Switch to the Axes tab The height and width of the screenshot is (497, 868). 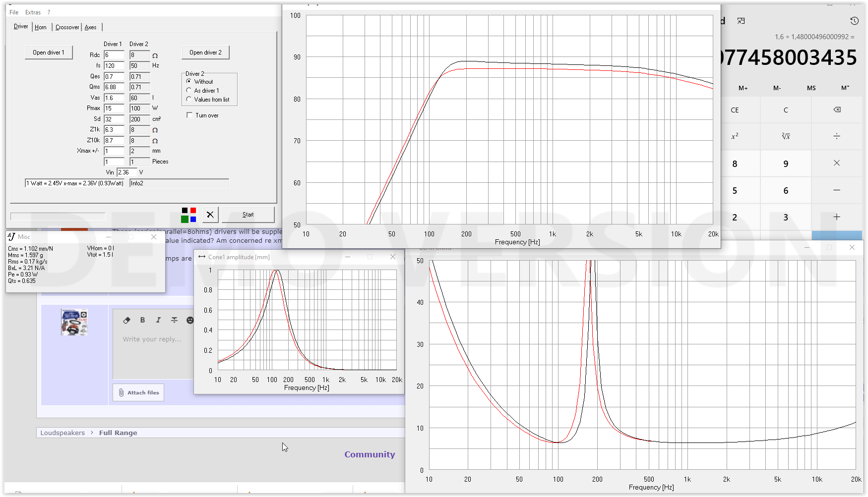tap(91, 27)
